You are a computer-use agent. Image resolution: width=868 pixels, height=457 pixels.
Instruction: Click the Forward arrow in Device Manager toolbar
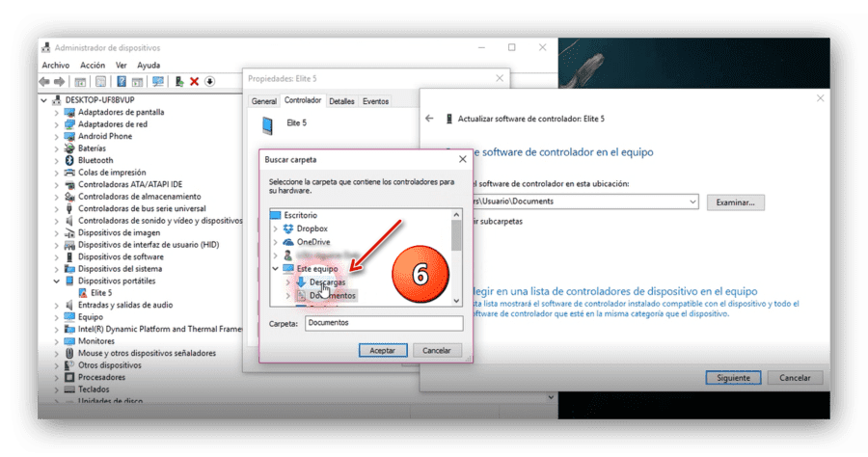click(59, 82)
